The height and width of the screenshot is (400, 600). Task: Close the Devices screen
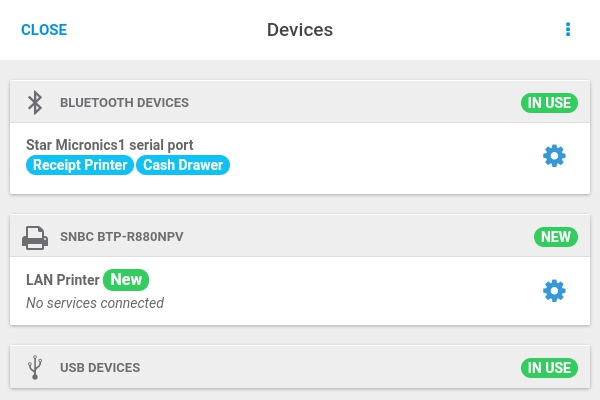44,30
